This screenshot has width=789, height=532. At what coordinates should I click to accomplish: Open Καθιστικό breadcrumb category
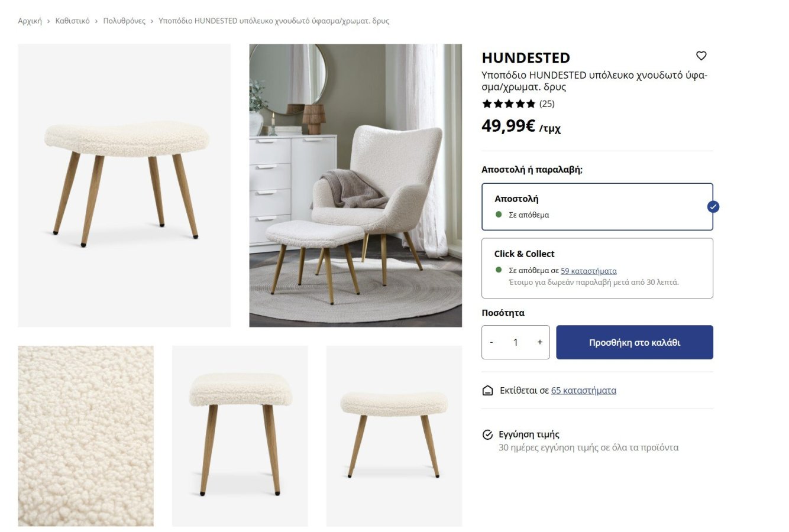tap(72, 21)
